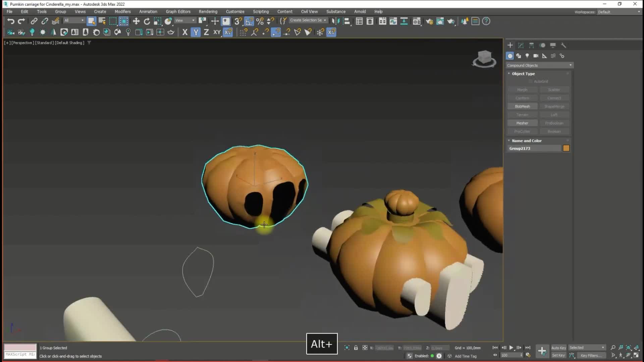Open the Rendering menu

pos(208,11)
